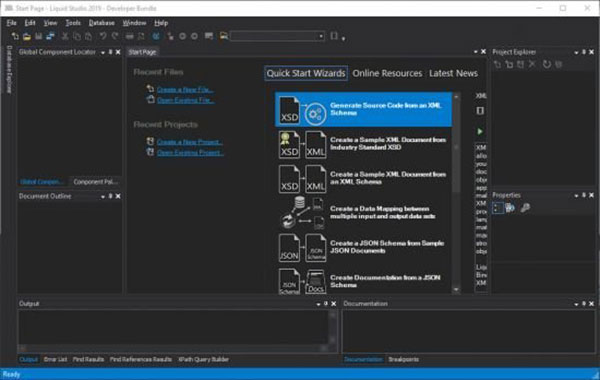
Task: Select Create a JSON Schema from Sample wizard
Action: pyautogui.click(x=363, y=247)
